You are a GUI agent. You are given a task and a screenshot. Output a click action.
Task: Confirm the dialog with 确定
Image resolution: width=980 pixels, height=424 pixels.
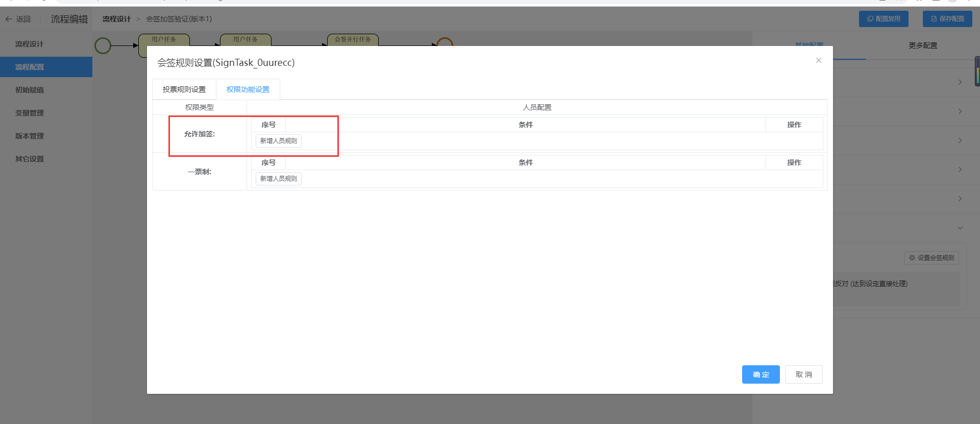coord(761,374)
